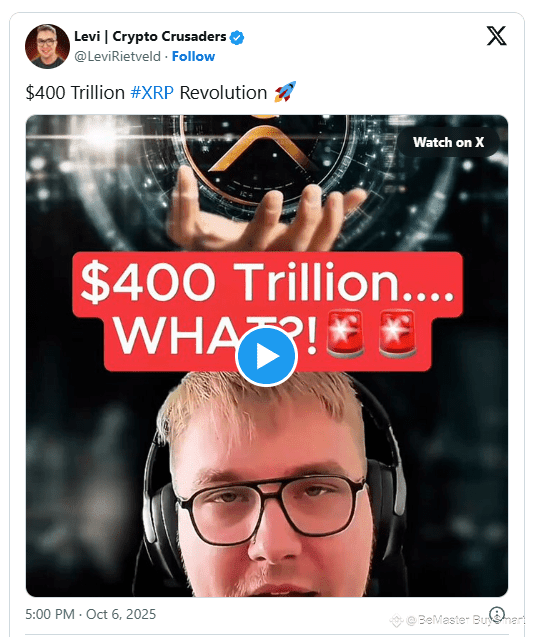Click the red $400 Trillion caption banner
The width and height of the screenshot is (533, 637).
(x=267, y=311)
